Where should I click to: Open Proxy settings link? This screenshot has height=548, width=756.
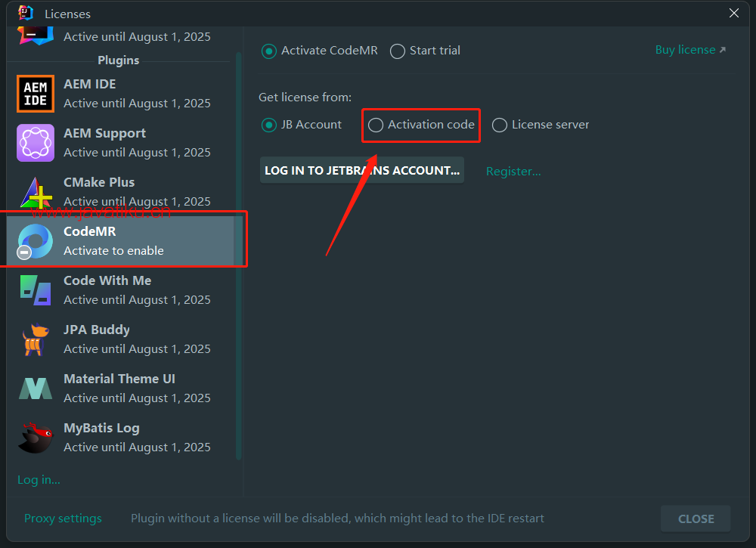[x=63, y=518]
